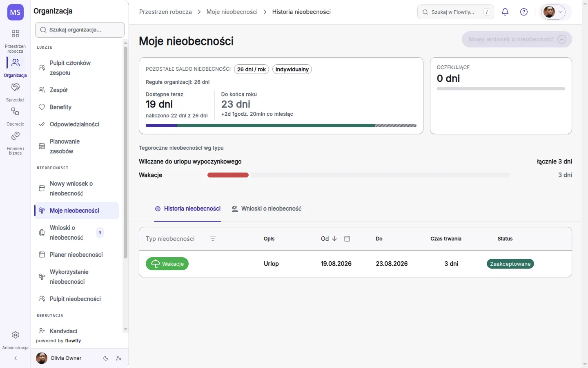
Task: Click the leave balance progress bar
Action: point(281,126)
